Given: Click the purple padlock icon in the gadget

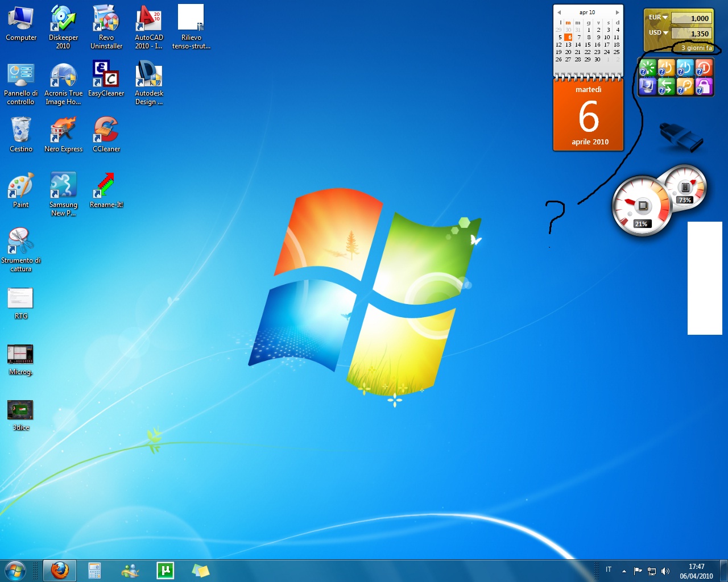Looking at the screenshot, I should (704, 86).
